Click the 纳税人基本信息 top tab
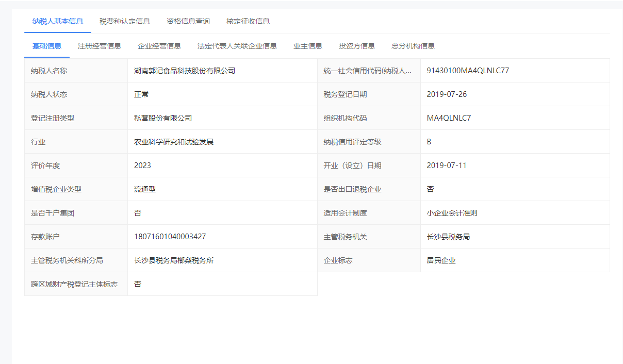 click(57, 21)
